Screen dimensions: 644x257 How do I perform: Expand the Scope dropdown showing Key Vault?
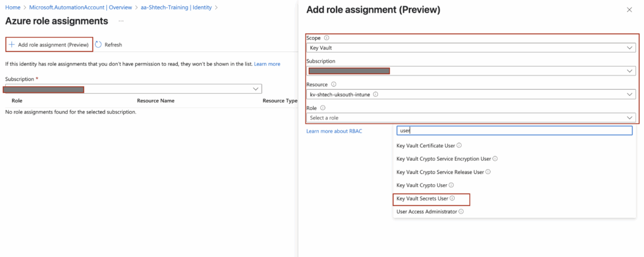click(470, 48)
